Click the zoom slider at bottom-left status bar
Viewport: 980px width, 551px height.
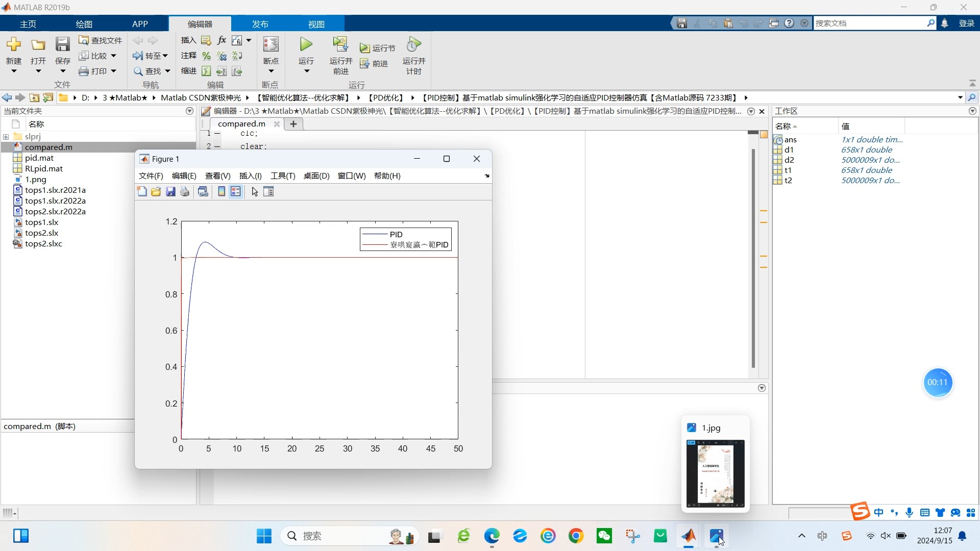[9, 513]
